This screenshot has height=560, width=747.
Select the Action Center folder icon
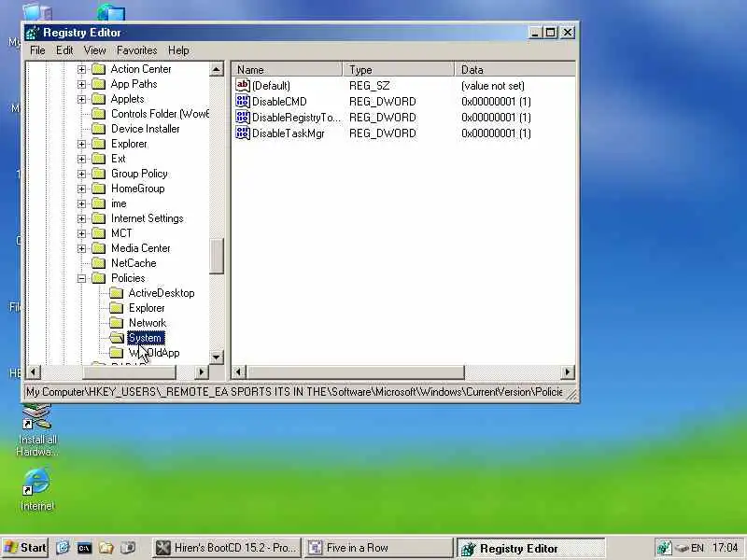[99, 69]
